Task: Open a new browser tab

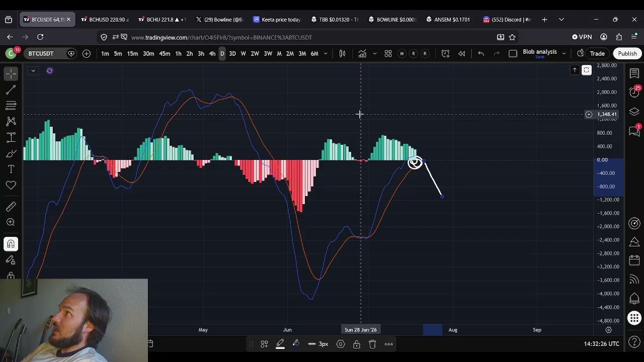Action: [x=544, y=20]
